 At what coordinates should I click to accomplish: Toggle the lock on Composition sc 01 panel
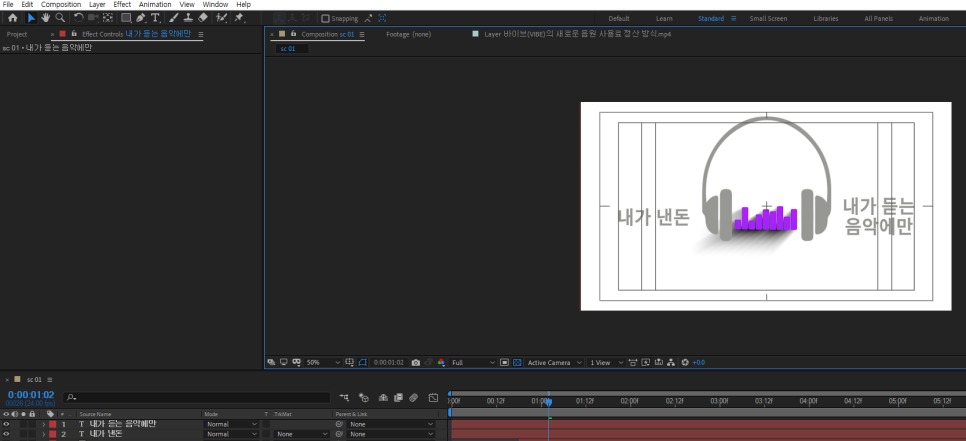click(x=293, y=34)
